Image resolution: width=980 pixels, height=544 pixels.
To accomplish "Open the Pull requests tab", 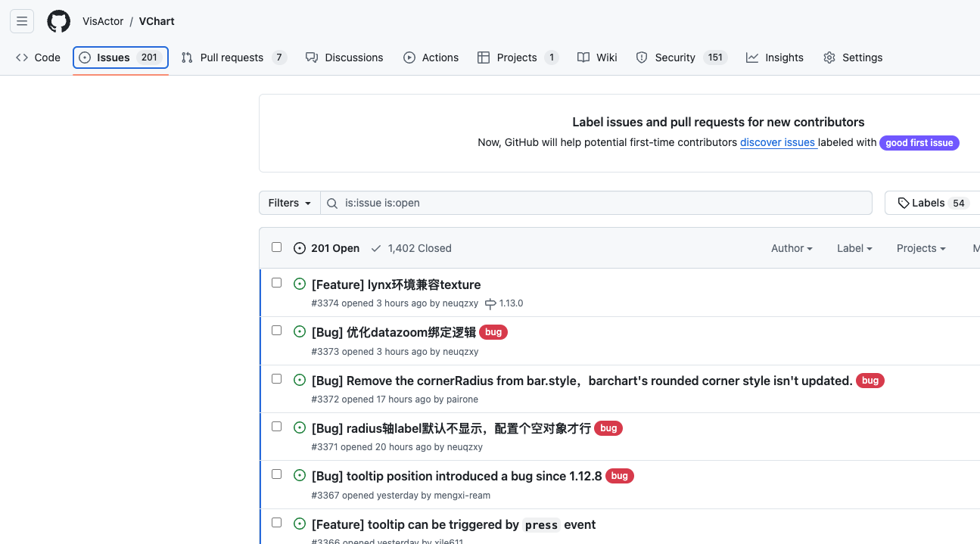I will (x=234, y=58).
